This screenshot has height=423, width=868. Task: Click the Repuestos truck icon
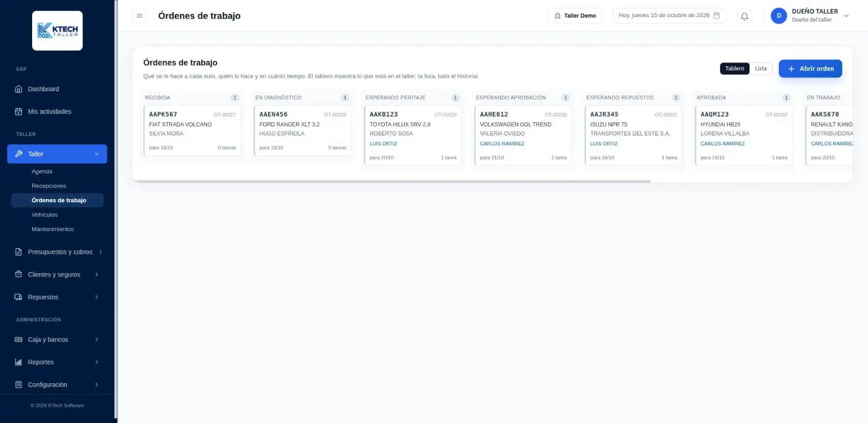(18, 297)
